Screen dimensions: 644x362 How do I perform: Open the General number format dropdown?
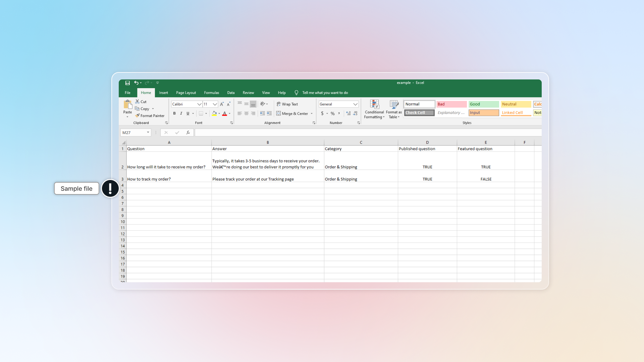tap(355, 104)
